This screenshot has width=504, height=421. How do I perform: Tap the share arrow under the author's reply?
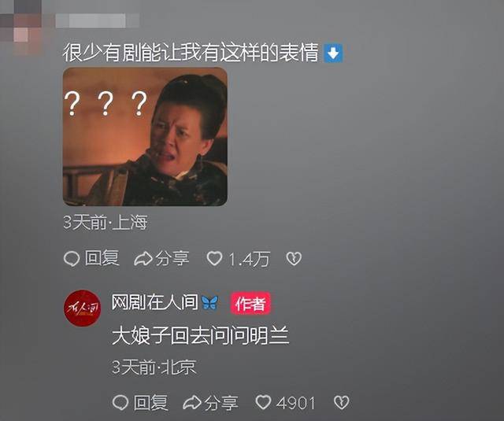(x=192, y=402)
